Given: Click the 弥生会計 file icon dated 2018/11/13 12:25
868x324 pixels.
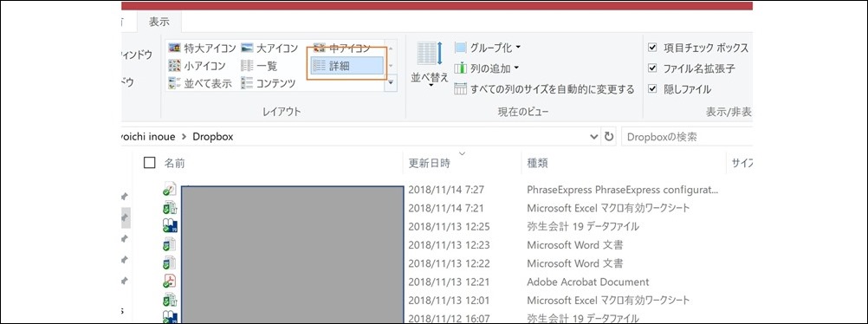Looking at the screenshot, I should coord(170,225).
